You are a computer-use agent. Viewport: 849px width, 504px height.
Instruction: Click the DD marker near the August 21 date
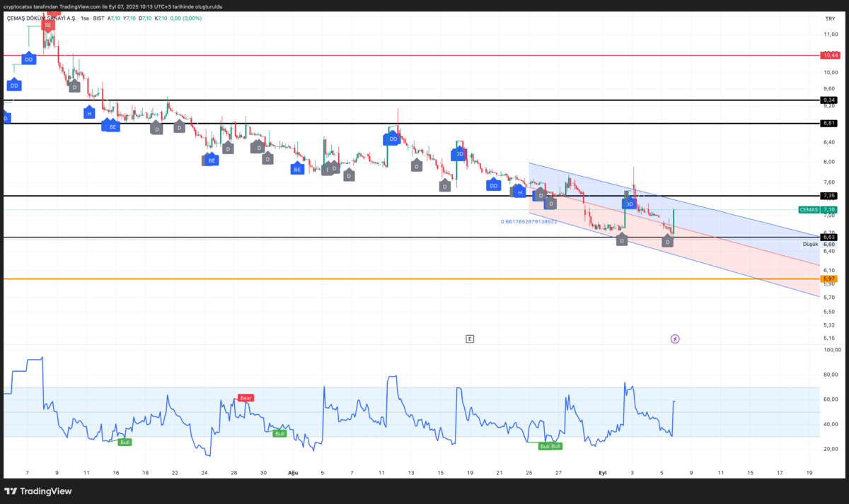[x=494, y=185]
